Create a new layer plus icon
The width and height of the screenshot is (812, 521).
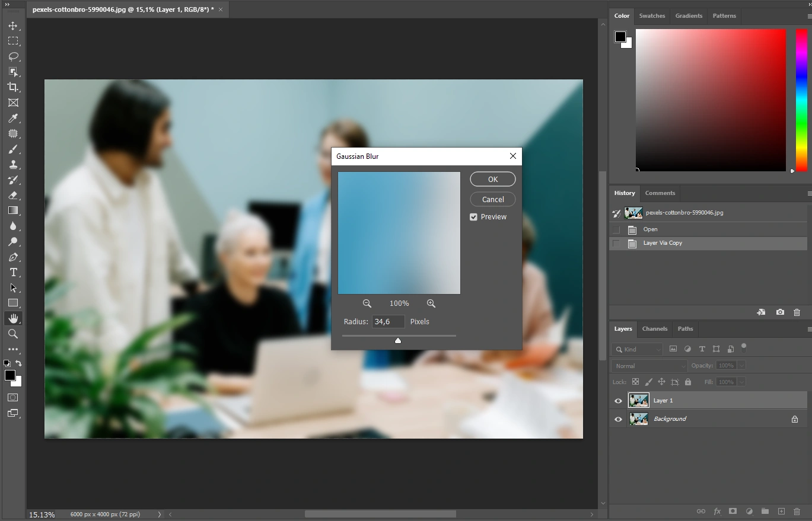coord(781,511)
